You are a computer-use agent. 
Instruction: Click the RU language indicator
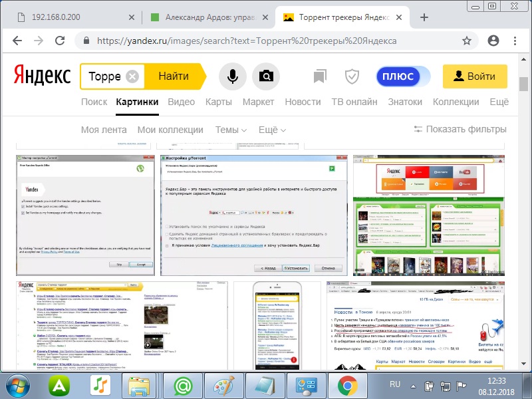pos(395,384)
